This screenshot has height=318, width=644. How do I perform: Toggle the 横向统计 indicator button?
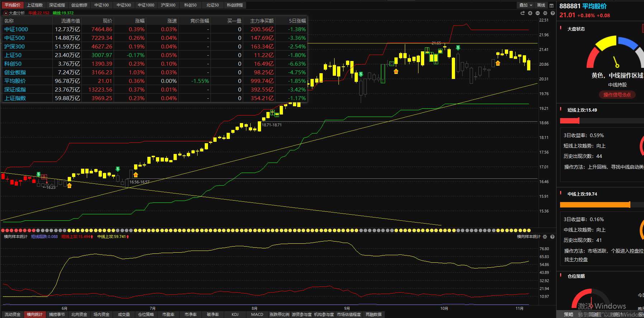[34, 314]
